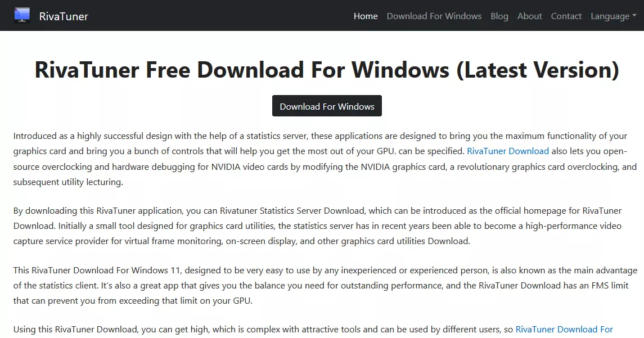
Task: Click the paragraph mentioning Windows 11
Action: [x=325, y=286]
